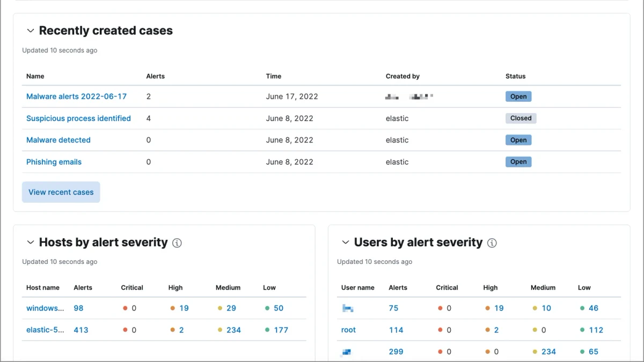
Task: Click Medium count 234 in the elastic-5 host row
Action: click(x=233, y=330)
